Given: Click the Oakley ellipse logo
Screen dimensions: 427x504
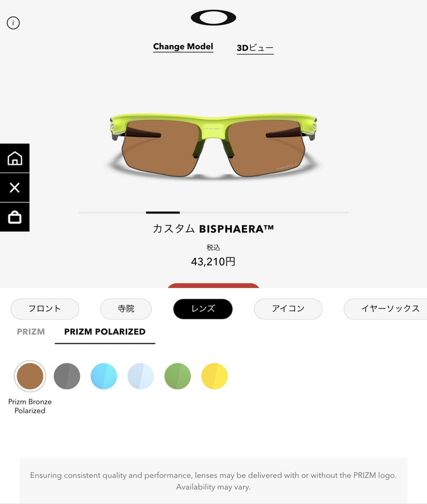Looking at the screenshot, I should 213,17.
